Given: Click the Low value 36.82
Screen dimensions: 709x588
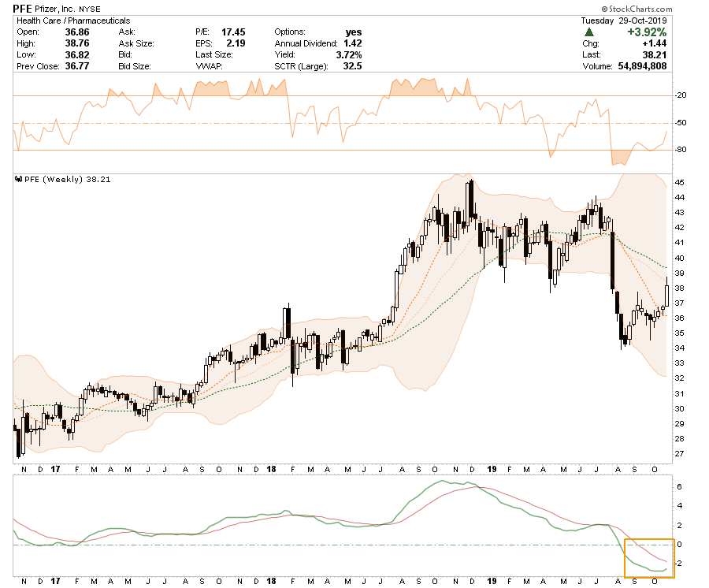Looking at the screenshot, I should (x=77, y=54).
